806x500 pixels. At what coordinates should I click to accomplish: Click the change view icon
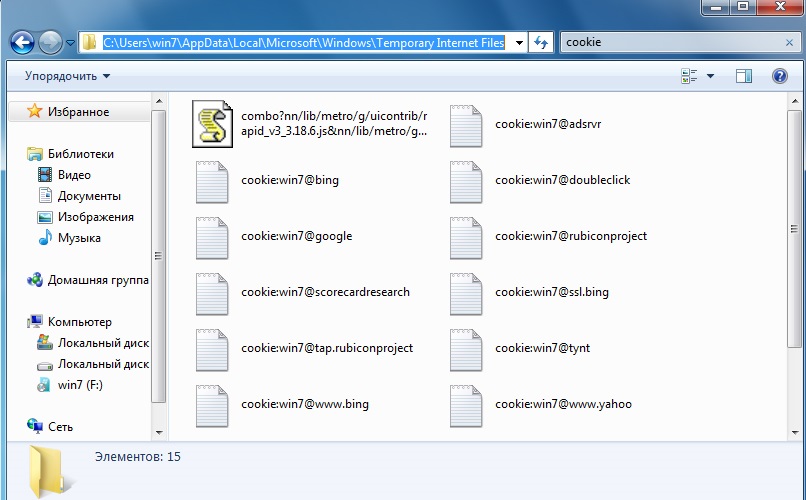click(x=689, y=76)
